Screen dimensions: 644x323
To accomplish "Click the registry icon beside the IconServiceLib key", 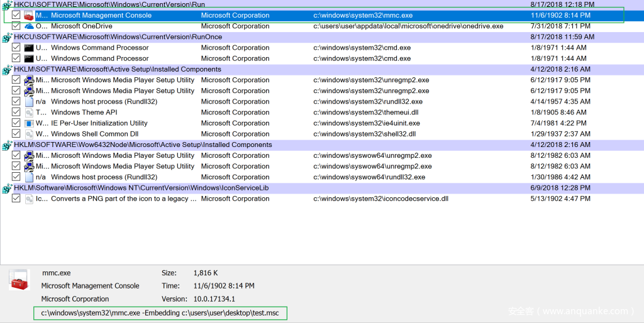I will (7, 188).
